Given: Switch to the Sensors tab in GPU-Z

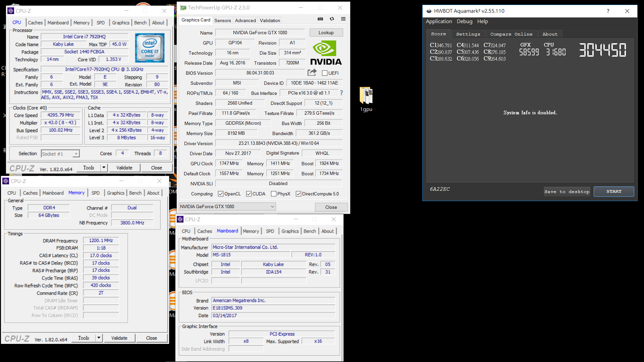Looking at the screenshot, I should pos(222,20).
